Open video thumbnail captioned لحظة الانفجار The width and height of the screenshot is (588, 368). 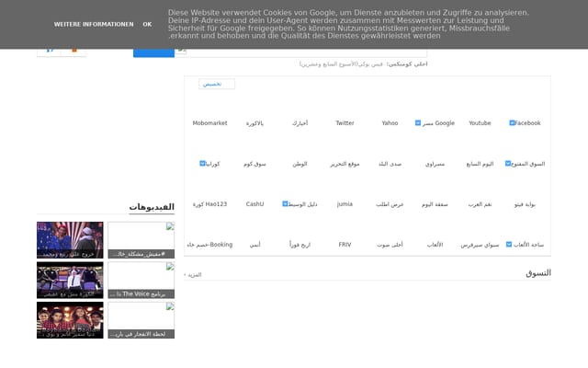(141, 320)
